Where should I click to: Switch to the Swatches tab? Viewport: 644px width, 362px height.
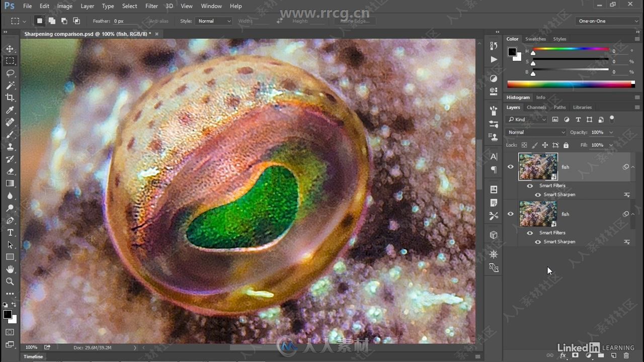(x=535, y=39)
